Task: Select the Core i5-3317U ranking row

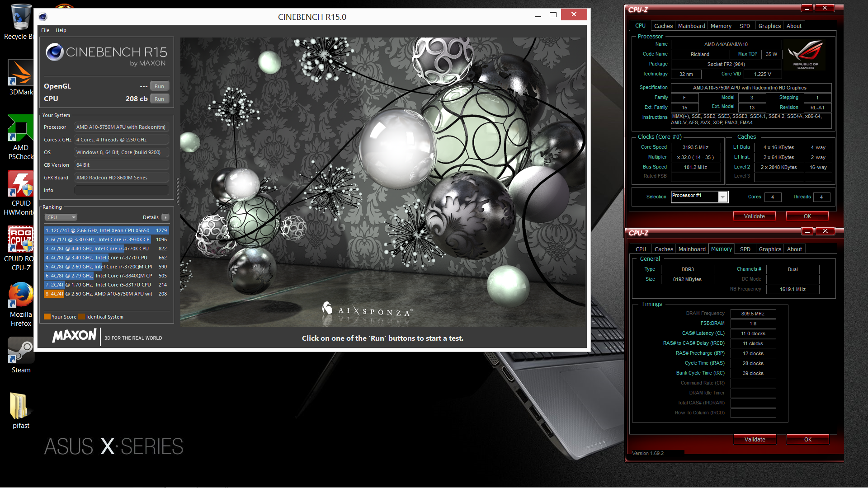Action: (x=106, y=285)
